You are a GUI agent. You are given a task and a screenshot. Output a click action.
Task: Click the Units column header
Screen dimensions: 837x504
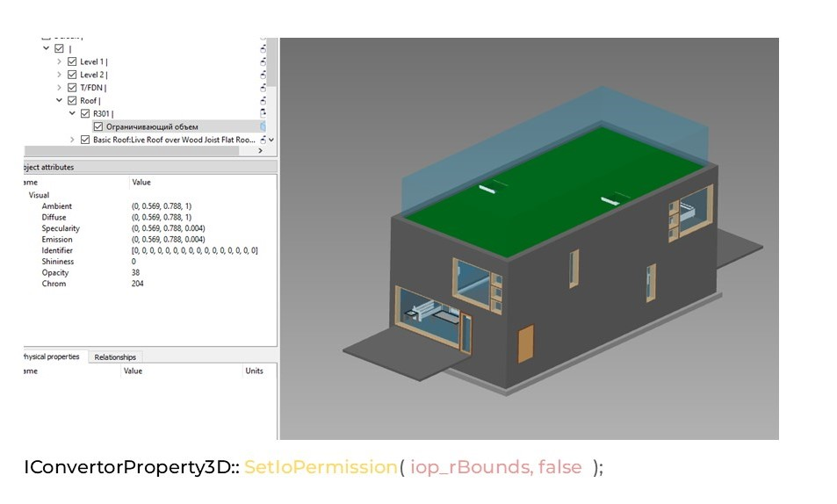[x=254, y=371]
